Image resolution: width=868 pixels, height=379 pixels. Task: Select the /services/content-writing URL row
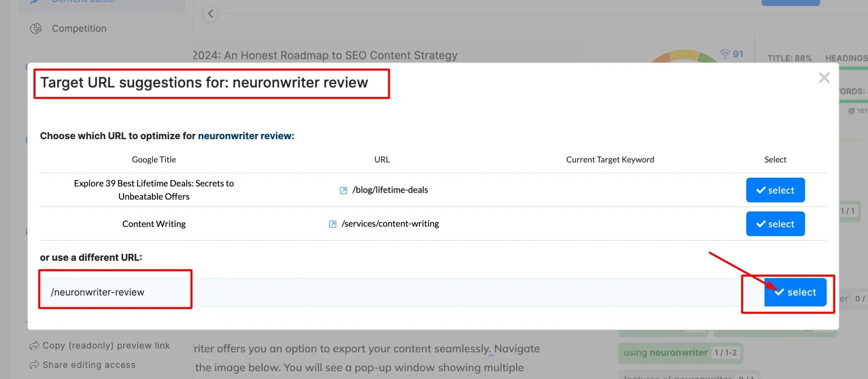(775, 224)
